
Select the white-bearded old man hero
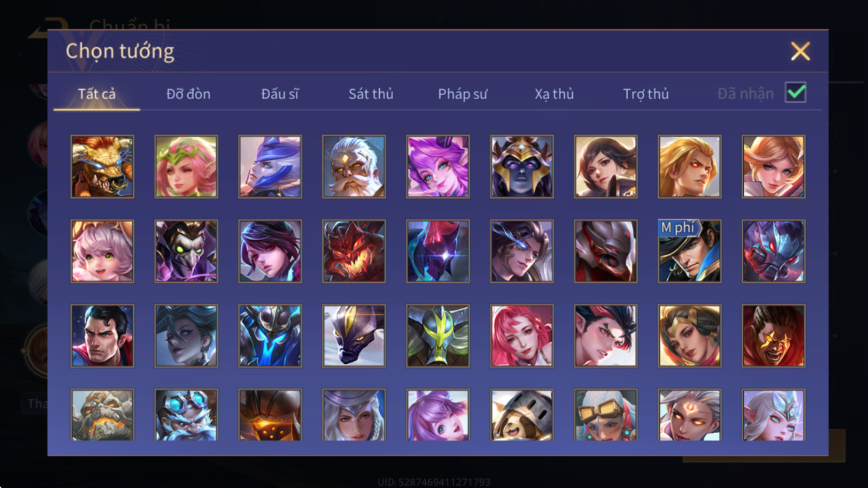(x=354, y=167)
